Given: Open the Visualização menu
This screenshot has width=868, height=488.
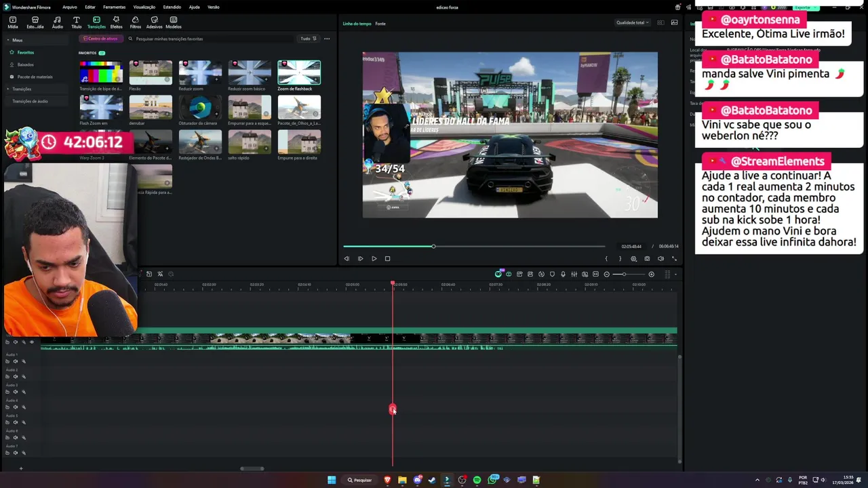Looking at the screenshot, I should point(144,7).
